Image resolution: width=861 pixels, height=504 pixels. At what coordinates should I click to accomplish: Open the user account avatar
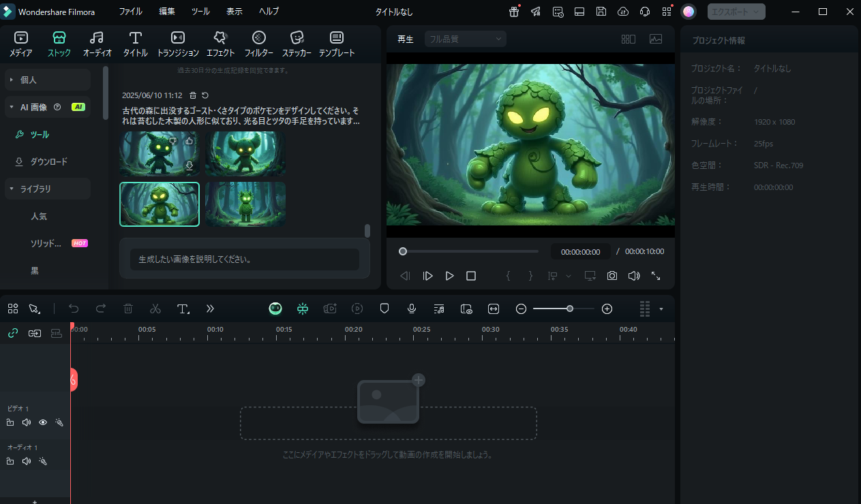(689, 12)
